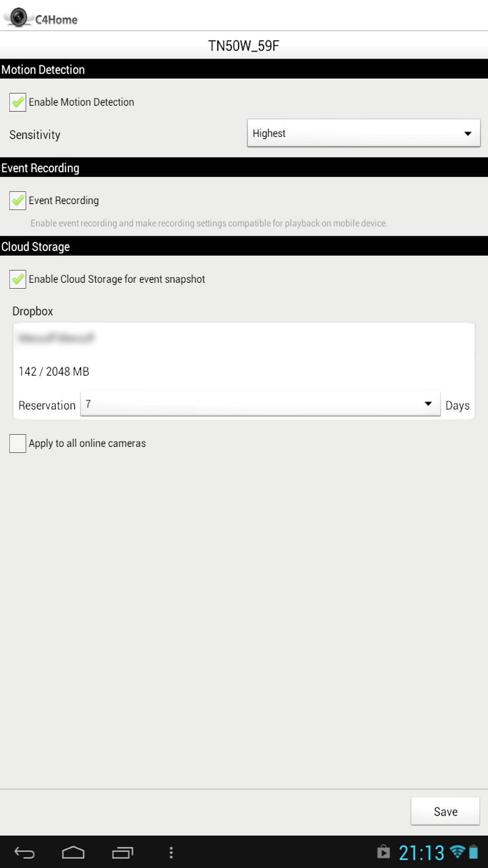Tap the C4Home camera logo icon
488x868 pixels.
coord(19,17)
